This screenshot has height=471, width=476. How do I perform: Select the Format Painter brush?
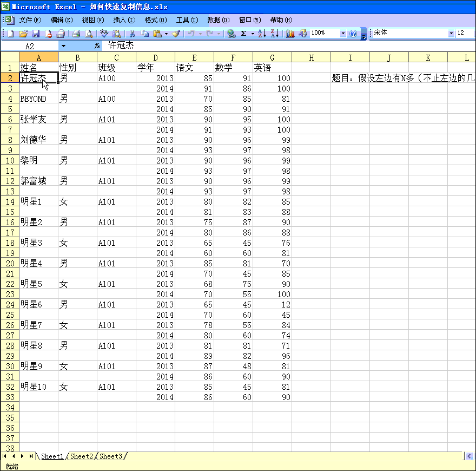pyautogui.click(x=176, y=34)
